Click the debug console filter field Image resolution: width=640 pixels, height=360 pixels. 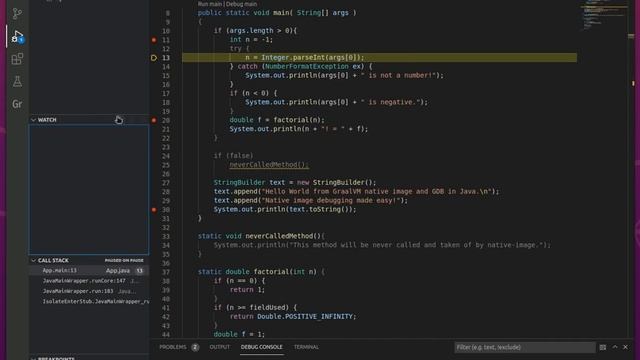pos(524,347)
